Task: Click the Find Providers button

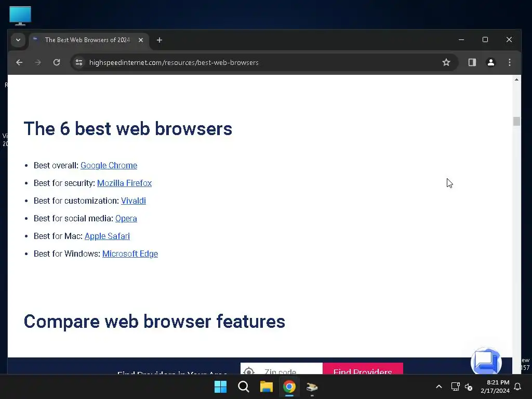Action: tap(363, 368)
